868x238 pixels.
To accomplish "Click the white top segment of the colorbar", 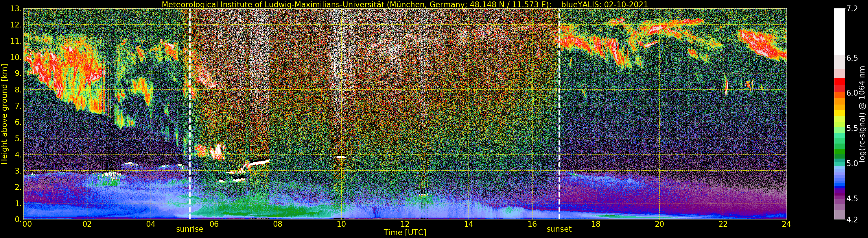I will [x=839, y=32].
